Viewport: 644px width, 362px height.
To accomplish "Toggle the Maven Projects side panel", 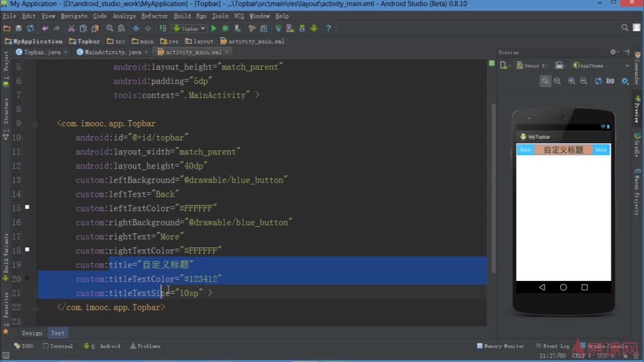I will pos(637,193).
